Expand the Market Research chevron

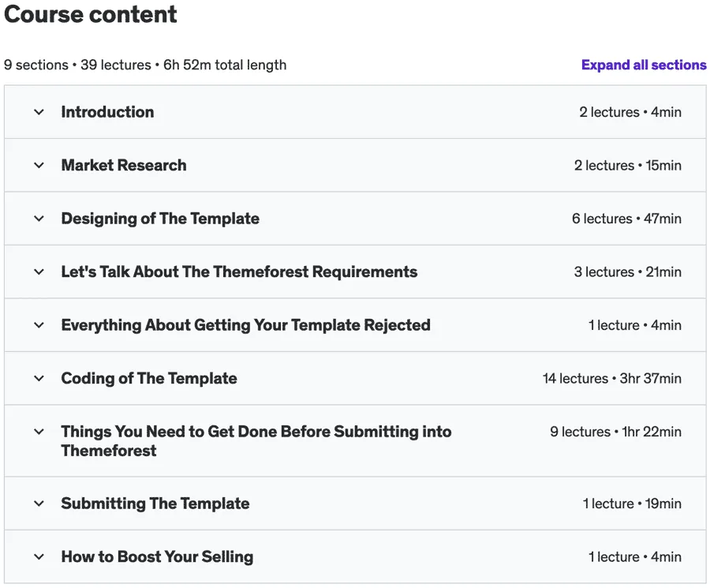[39, 165]
